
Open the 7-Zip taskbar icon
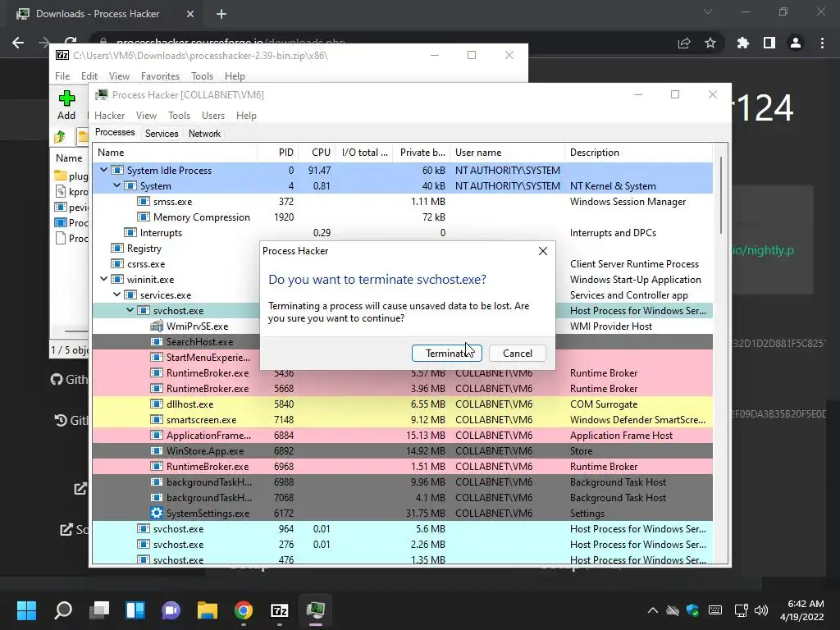pos(280,609)
